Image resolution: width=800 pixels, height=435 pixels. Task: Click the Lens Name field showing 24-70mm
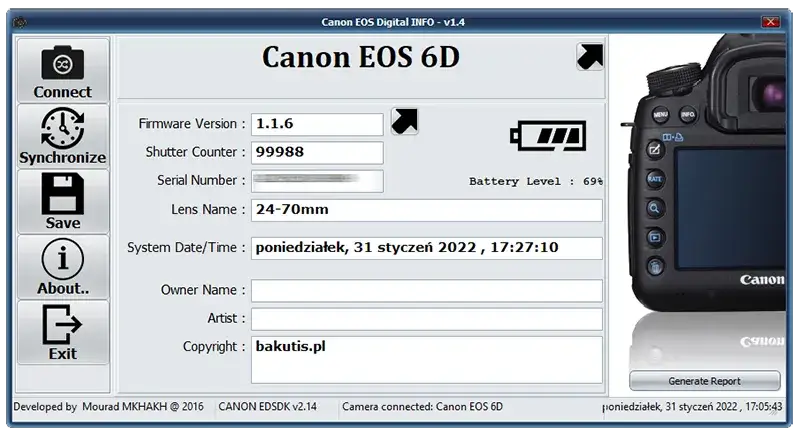[x=426, y=210]
